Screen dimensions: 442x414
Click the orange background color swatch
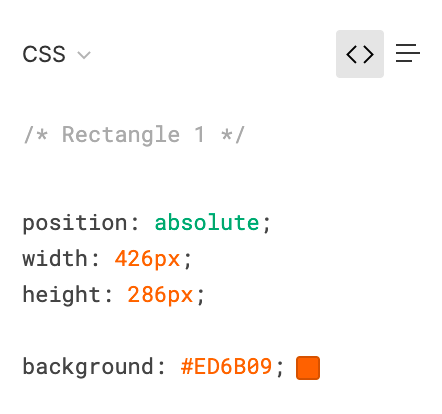click(308, 368)
